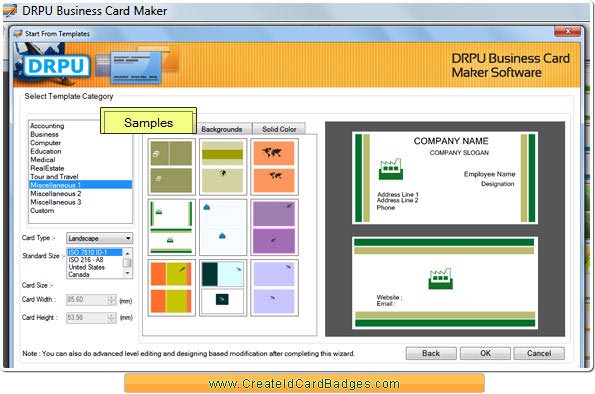Increase Card Width stepper value
This screenshot has width=595, height=394.
[112, 297]
